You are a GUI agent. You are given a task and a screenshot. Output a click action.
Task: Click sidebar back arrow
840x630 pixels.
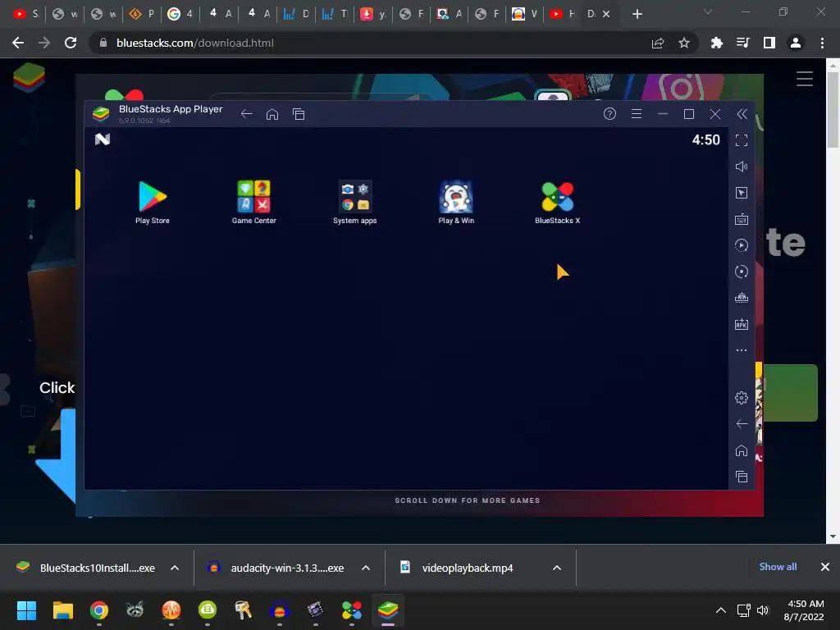pos(742,424)
